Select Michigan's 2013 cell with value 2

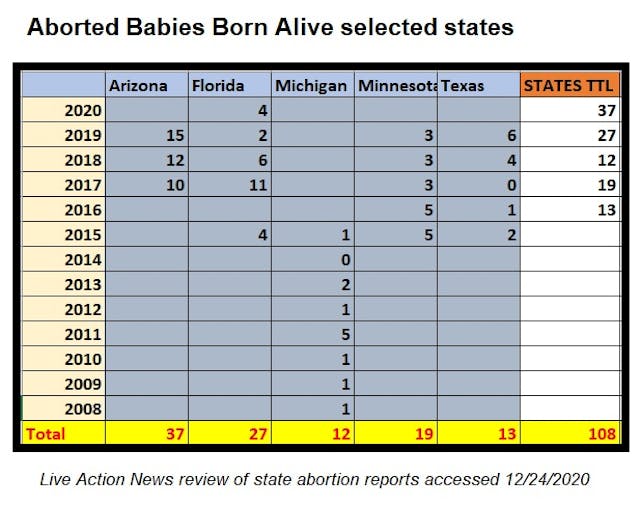click(312, 283)
